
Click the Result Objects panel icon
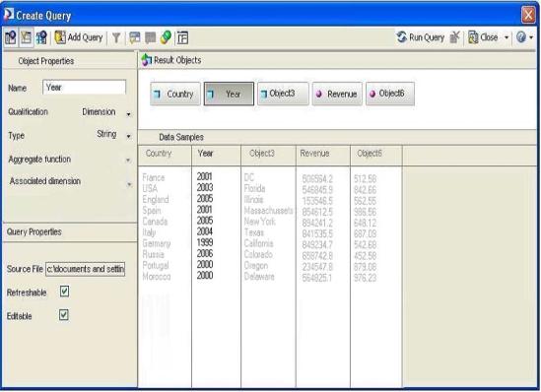tap(146, 60)
